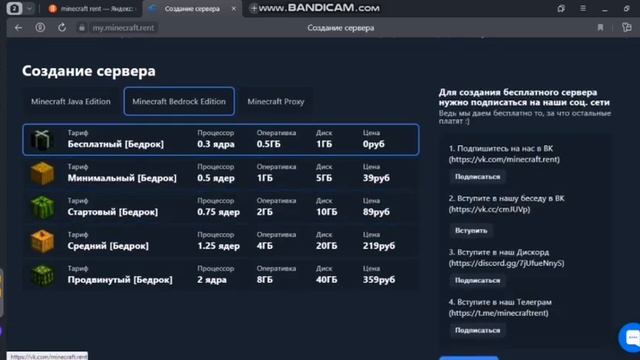640x360 pixels.
Task: Click the Создание сервера page heading
Action: (x=89, y=71)
